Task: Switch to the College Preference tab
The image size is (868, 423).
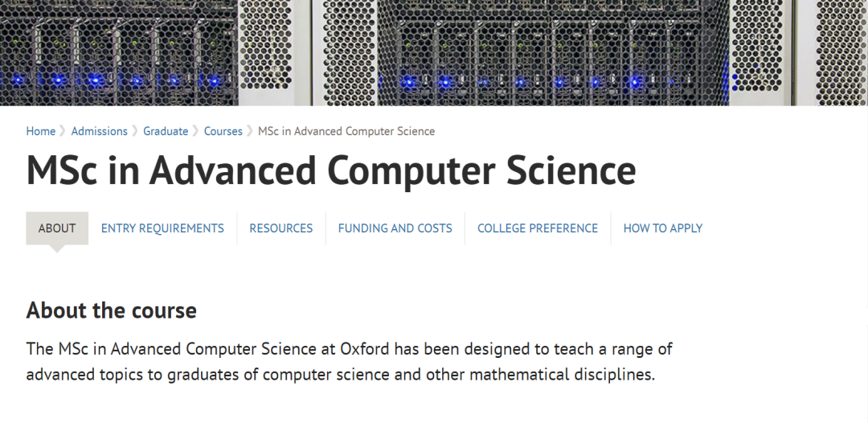Action: pyautogui.click(x=538, y=228)
